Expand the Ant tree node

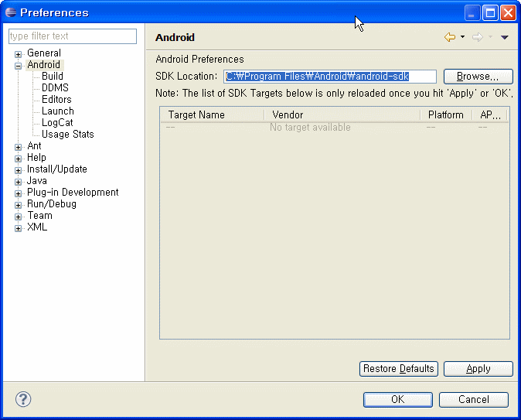point(18,147)
